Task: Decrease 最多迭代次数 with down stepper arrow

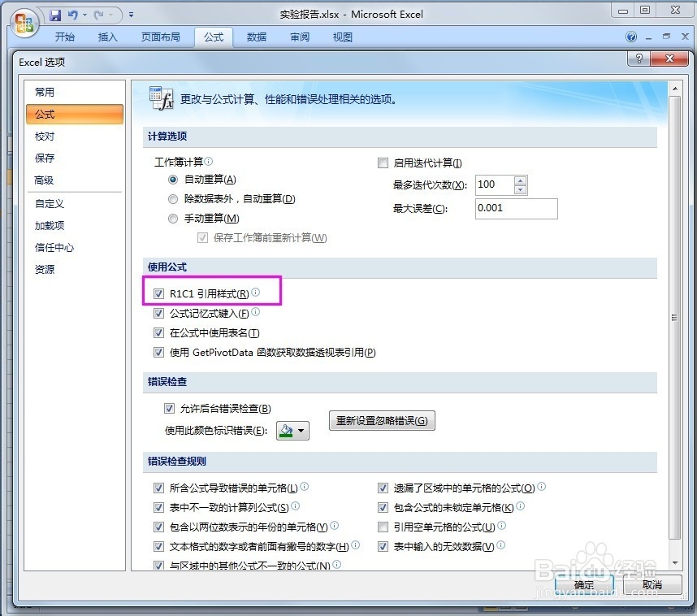Action: pyautogui.click(x=520, y=190)
